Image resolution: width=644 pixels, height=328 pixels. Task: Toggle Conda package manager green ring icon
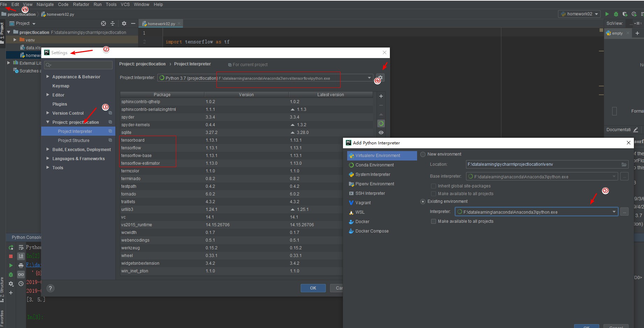(381, 123)
